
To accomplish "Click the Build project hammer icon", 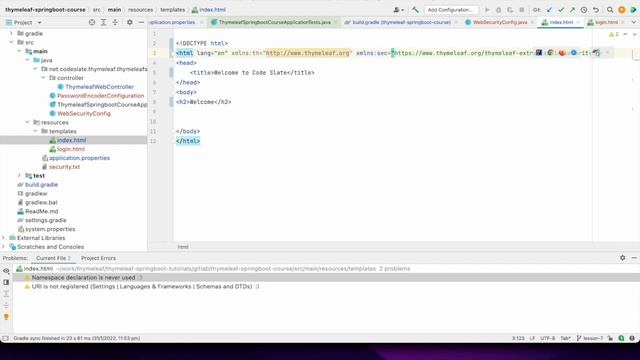I will pyautogui.click(x=415, y=10).
